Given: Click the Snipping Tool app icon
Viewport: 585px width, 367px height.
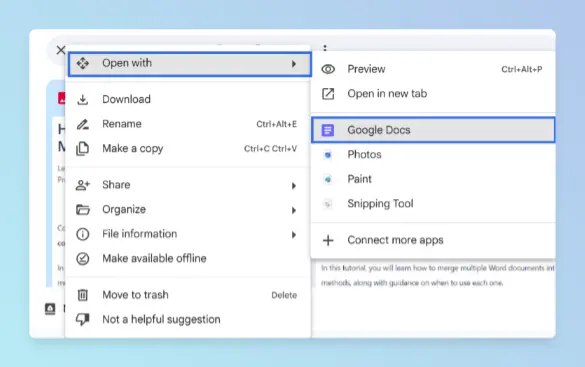Looking at the screenshot, I should (328, 204).
